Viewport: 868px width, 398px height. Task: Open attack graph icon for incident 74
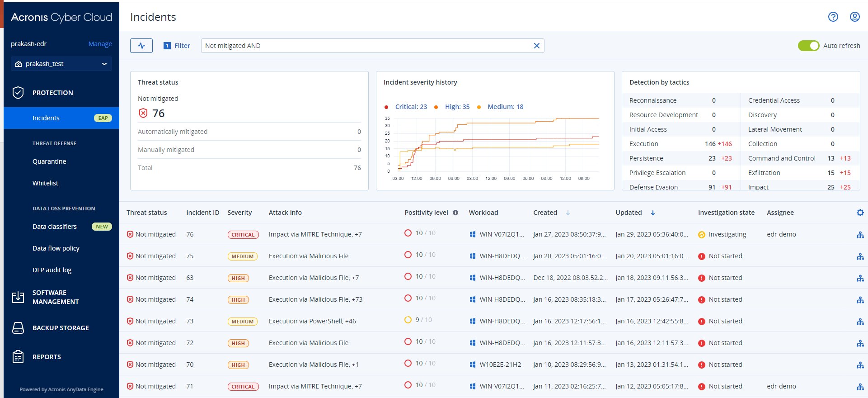point(860,300)
